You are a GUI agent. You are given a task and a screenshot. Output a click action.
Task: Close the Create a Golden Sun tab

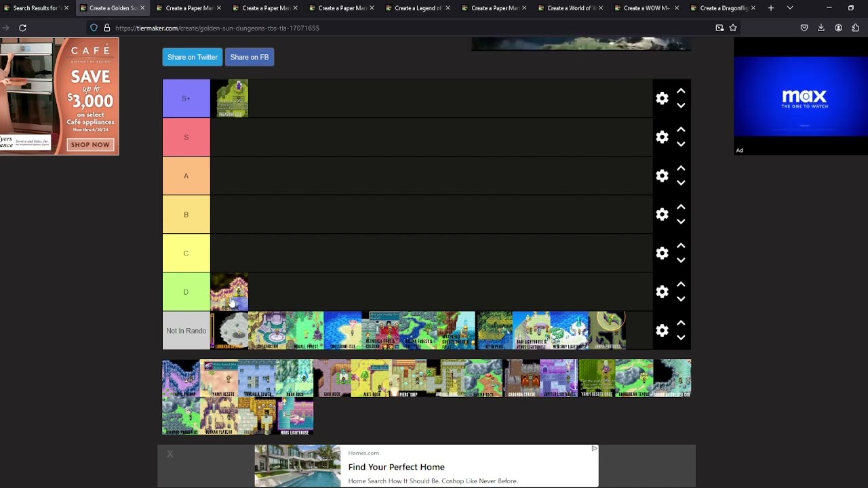pos(142,8)
